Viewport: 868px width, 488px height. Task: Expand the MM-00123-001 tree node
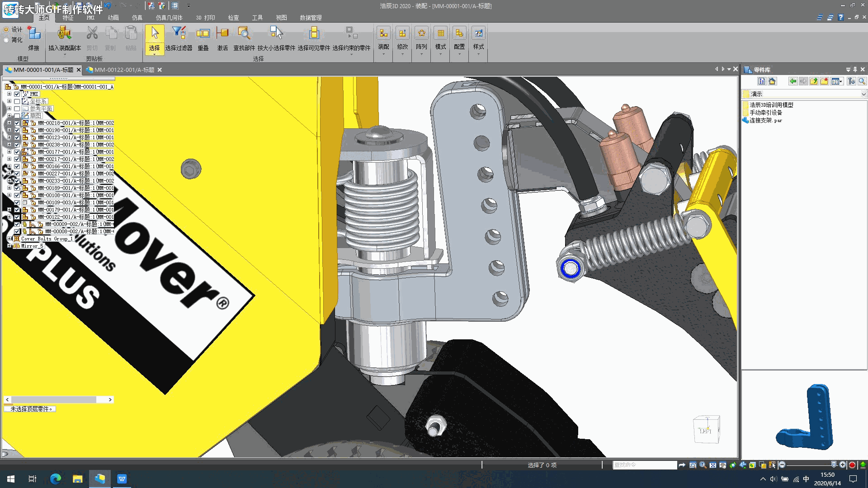pyautogui.click(x=9, y=137)
